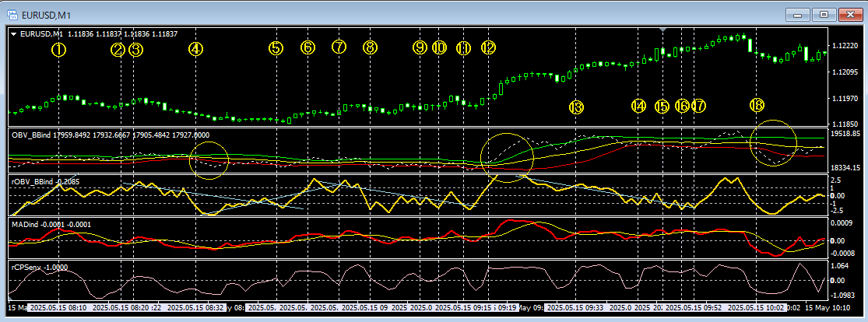Click the rOBV_BBind -0.2085 indicator label

(47, 181)
